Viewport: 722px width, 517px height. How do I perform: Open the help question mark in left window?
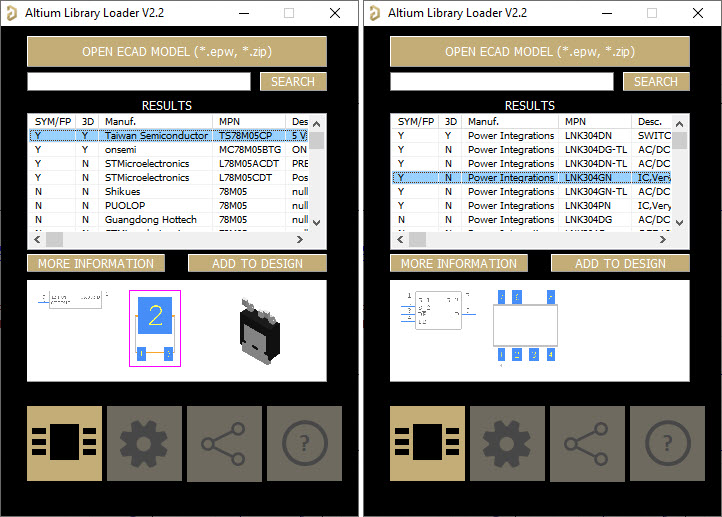point(304,443)
